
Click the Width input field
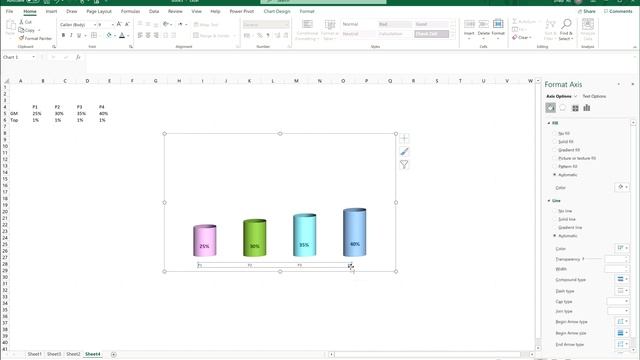(x=616, y=269)
